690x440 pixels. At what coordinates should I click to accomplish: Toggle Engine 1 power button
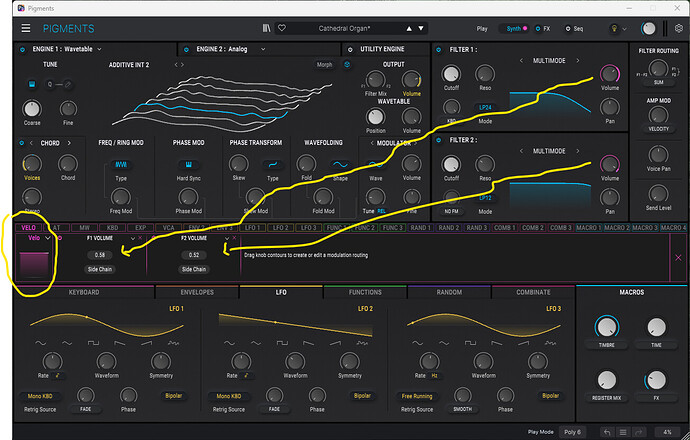pos(22,49)
